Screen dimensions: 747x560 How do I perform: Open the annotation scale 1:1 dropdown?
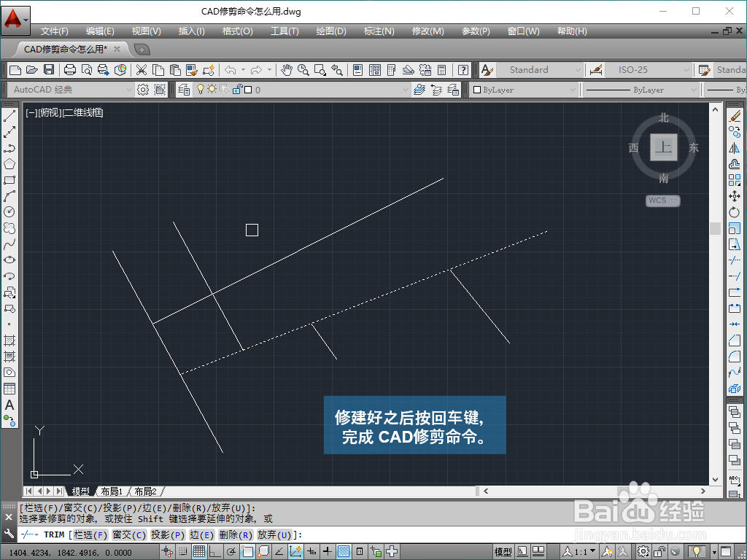click(x=592, y=551)
